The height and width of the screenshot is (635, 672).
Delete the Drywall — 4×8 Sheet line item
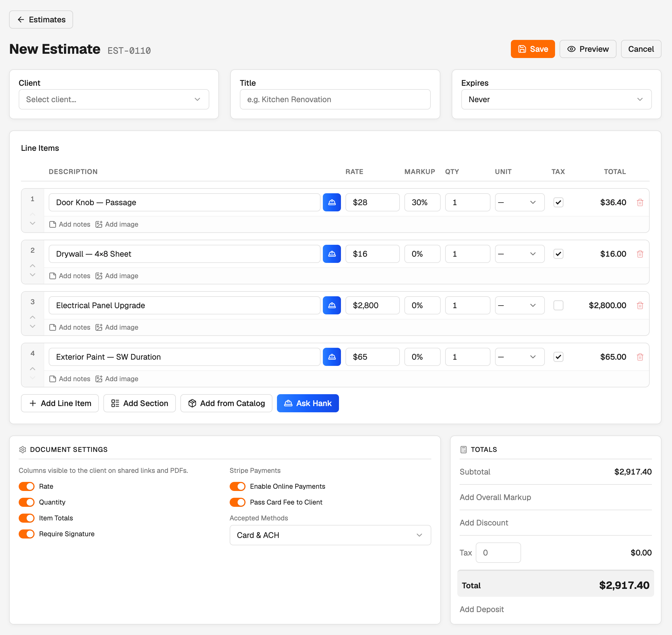(640, 254)
